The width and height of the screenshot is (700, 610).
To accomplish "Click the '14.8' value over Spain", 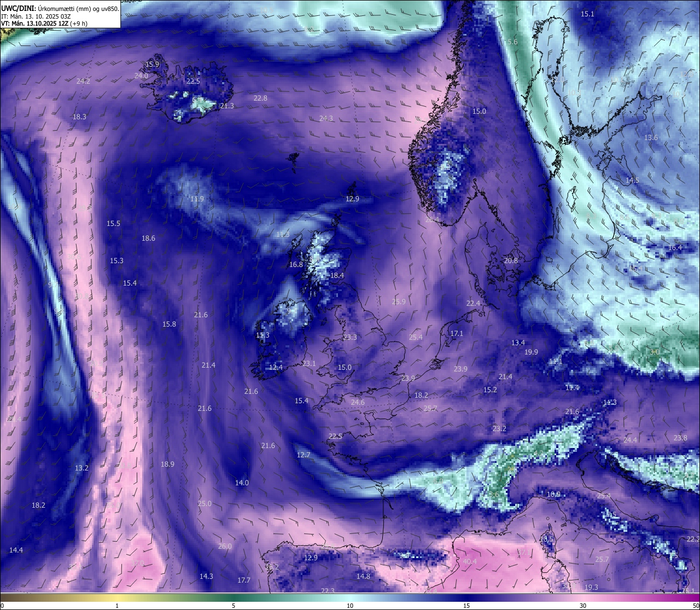I will point(363,576).
